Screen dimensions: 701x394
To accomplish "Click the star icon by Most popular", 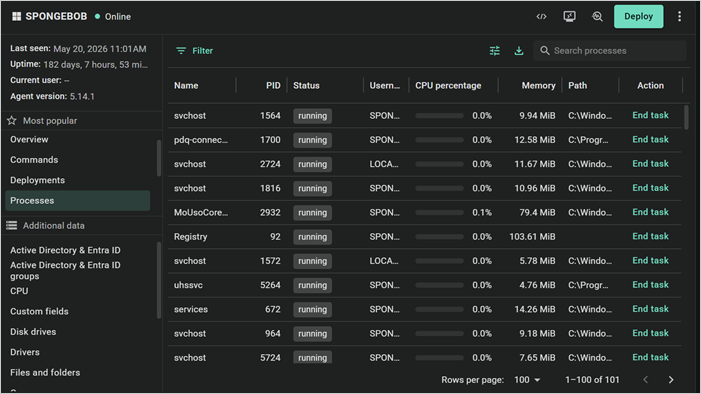I will 12,121.
